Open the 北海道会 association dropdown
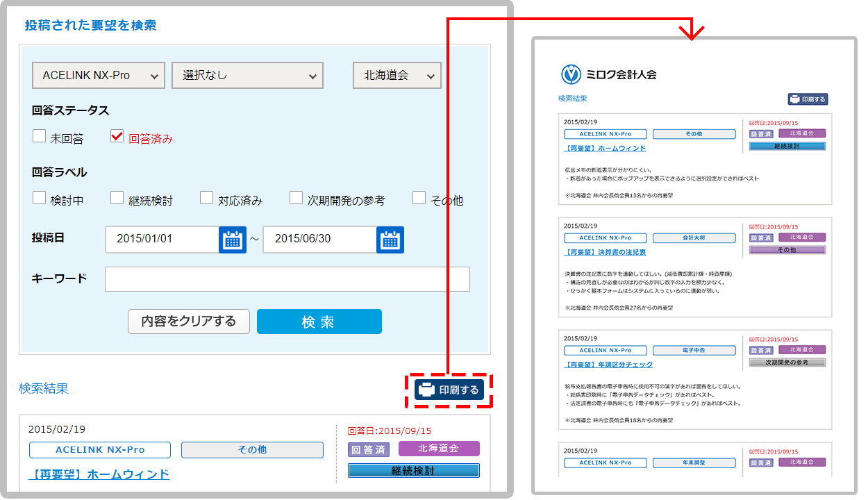 (x=397, y=75)
